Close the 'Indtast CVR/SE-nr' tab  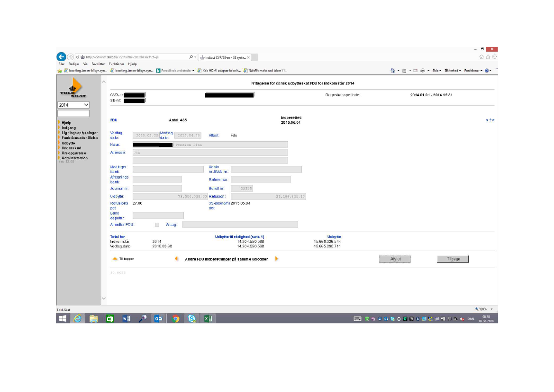pyautogui.click(x=248, y=57)
